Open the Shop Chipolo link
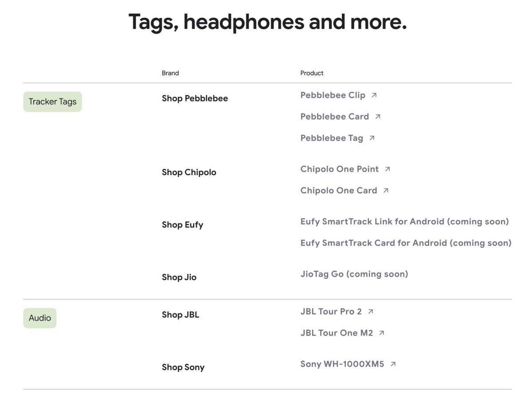Viewport: 532px width, 399px height. [189, 172]
